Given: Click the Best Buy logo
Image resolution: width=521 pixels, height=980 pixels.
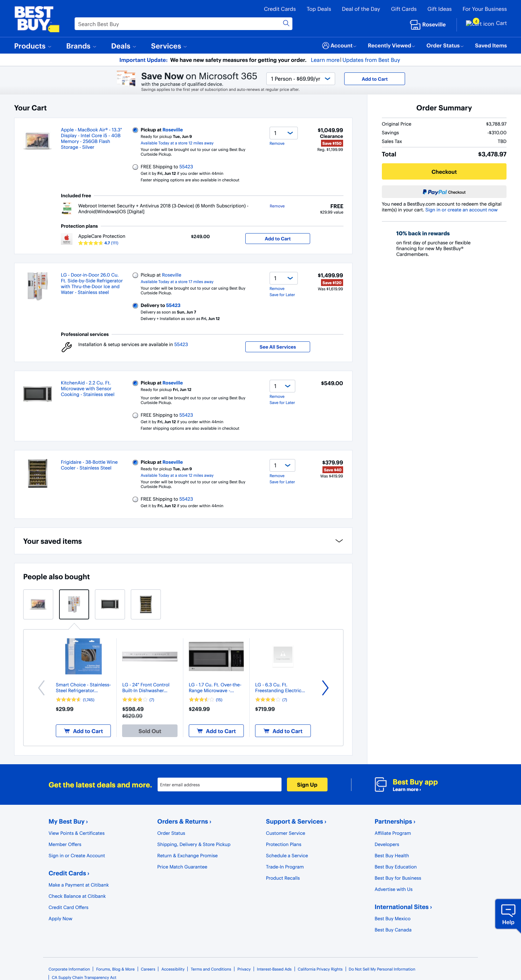Looking at the screenshot, I should [x=37, y=18].
